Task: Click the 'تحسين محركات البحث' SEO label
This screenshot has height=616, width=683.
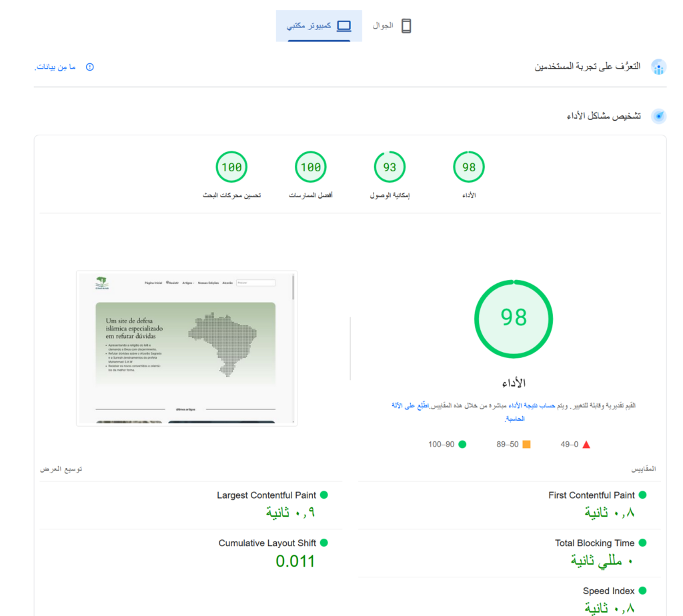Action: point(231,195)
